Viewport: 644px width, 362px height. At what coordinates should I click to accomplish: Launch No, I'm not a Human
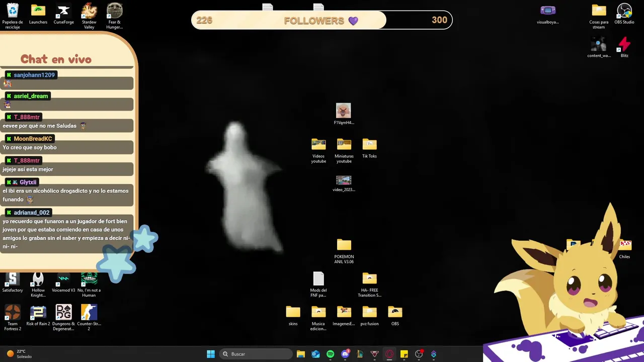coord(89,284)
